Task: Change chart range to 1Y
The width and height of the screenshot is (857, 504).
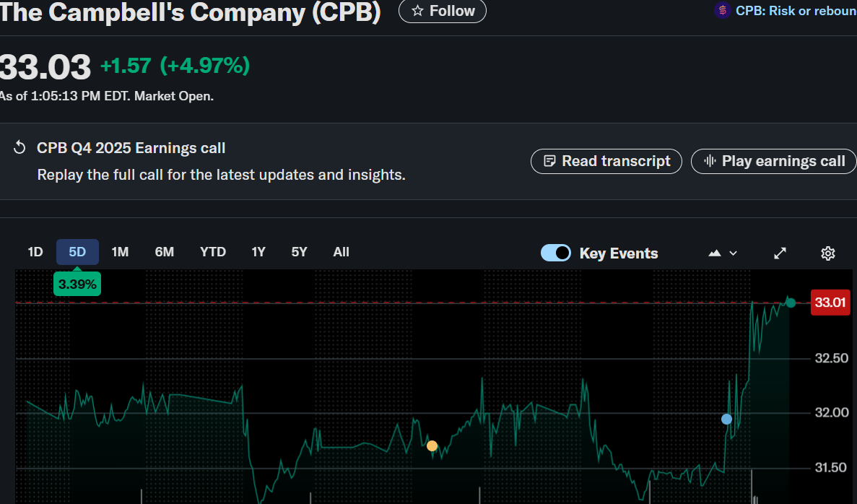Action: [x=258, y=252]
